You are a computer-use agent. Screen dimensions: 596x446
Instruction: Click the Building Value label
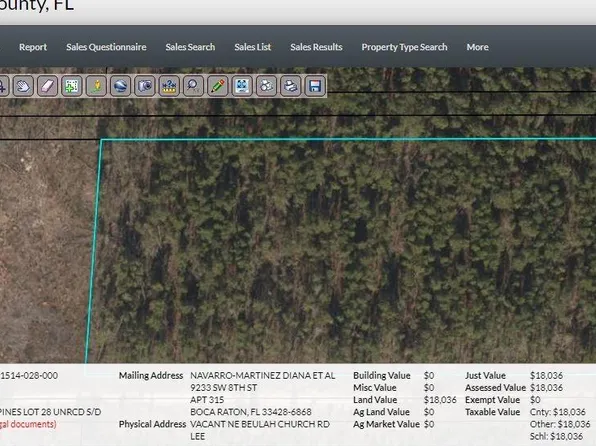click(x=382, y=376)
